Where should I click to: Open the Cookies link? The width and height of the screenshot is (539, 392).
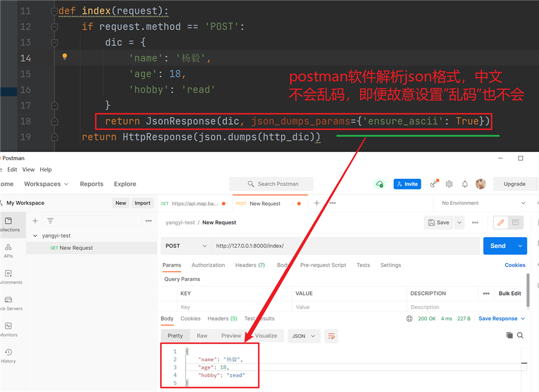pos(514,265)
